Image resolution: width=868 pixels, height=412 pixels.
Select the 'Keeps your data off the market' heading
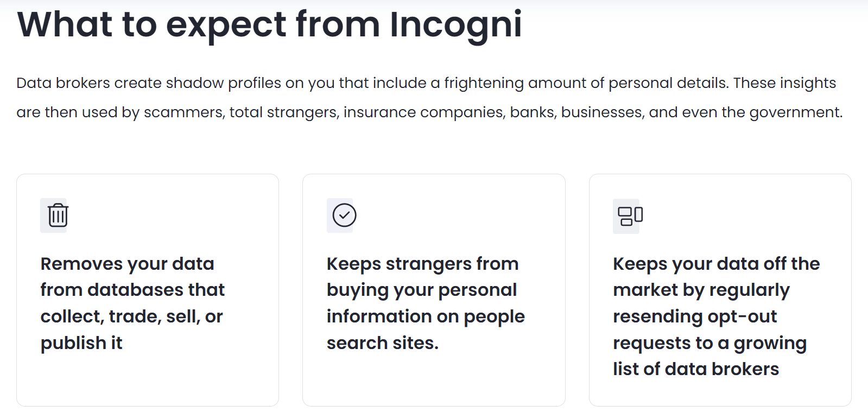click(717, 316)
